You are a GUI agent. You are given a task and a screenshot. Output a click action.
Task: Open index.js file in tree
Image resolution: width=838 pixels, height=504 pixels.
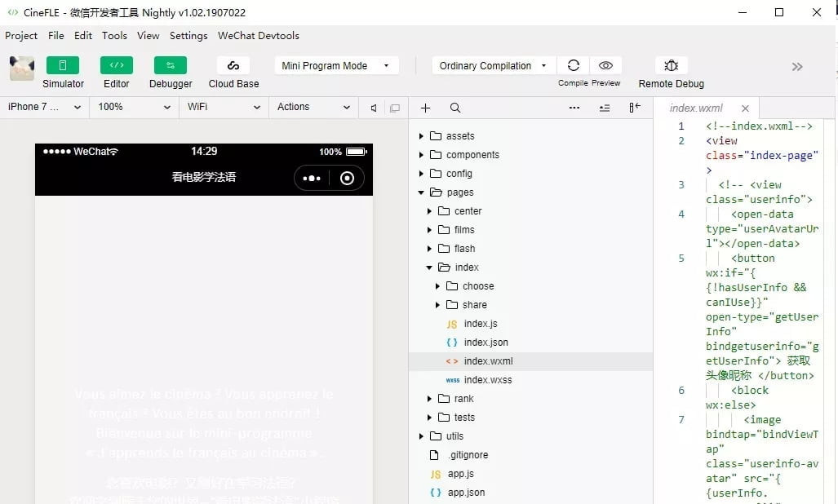pyautogui.click(x=480, y=324)
